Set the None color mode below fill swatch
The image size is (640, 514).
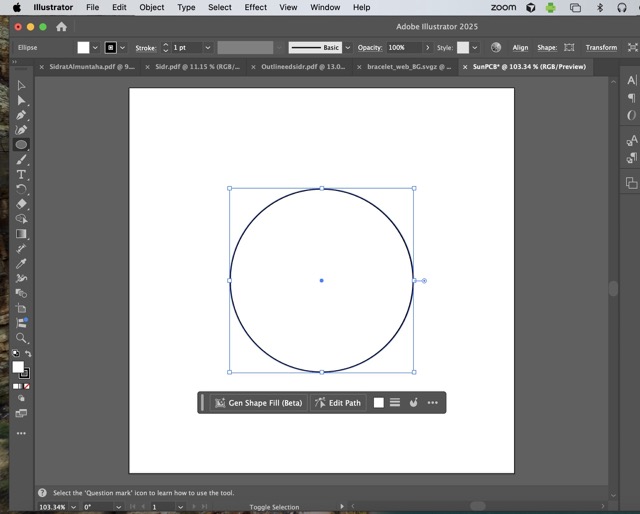pyautogui.click(x=26, y=386)
